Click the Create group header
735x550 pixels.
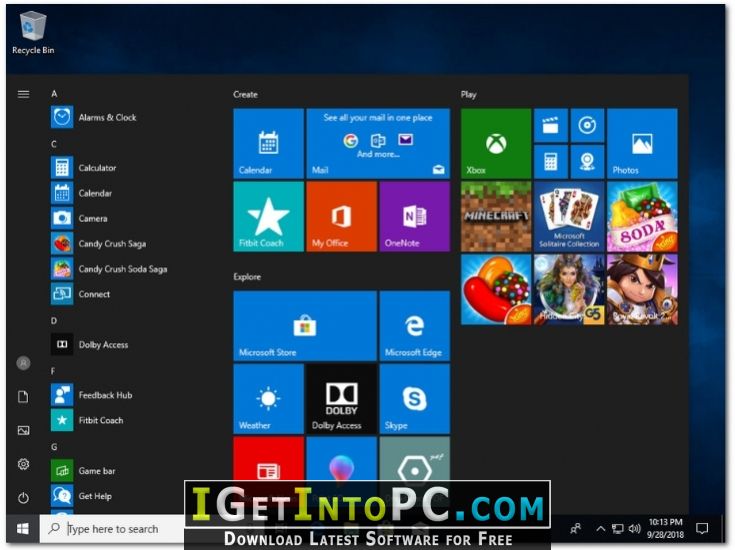[245, 94]
